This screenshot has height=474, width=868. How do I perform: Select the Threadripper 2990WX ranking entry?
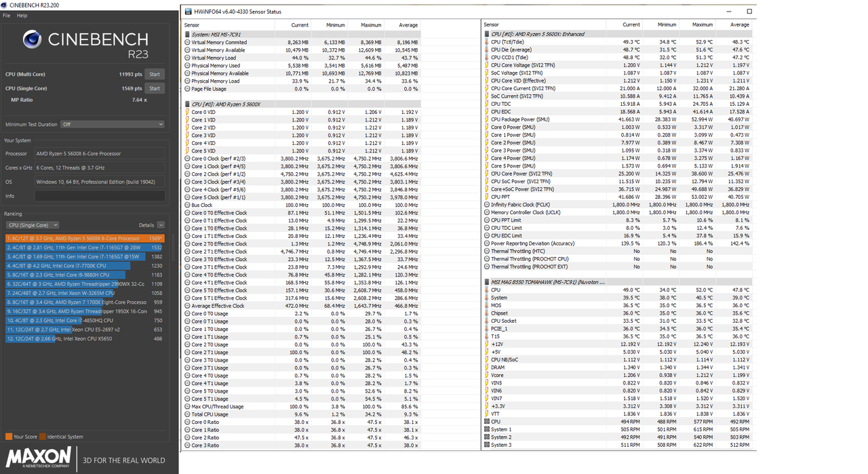tap(85, 284)
